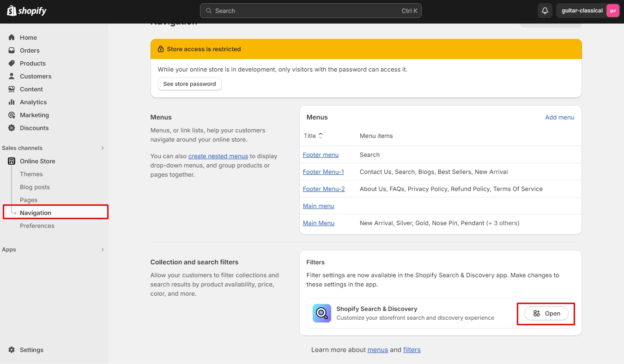Viewport: 624px width, 364px height.
Task: Expand the Sales channels section chevron
Action: coord(103,148)
